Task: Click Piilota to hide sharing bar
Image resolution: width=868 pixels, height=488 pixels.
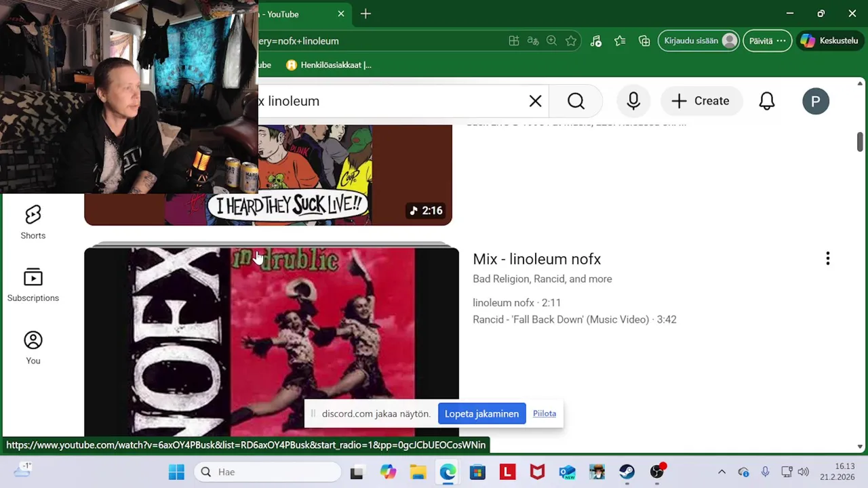Action: coord(544,413)
